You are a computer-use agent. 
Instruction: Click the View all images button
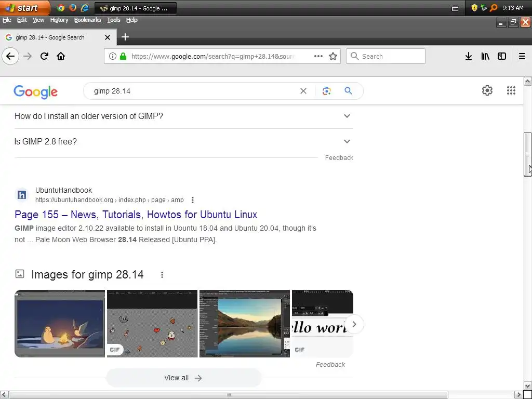point(183,378)
